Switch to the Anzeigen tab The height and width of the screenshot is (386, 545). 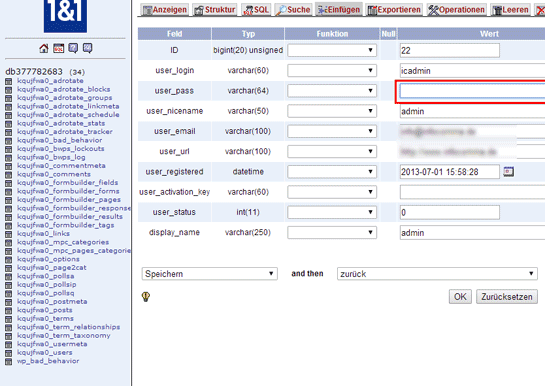pos(165,10)
